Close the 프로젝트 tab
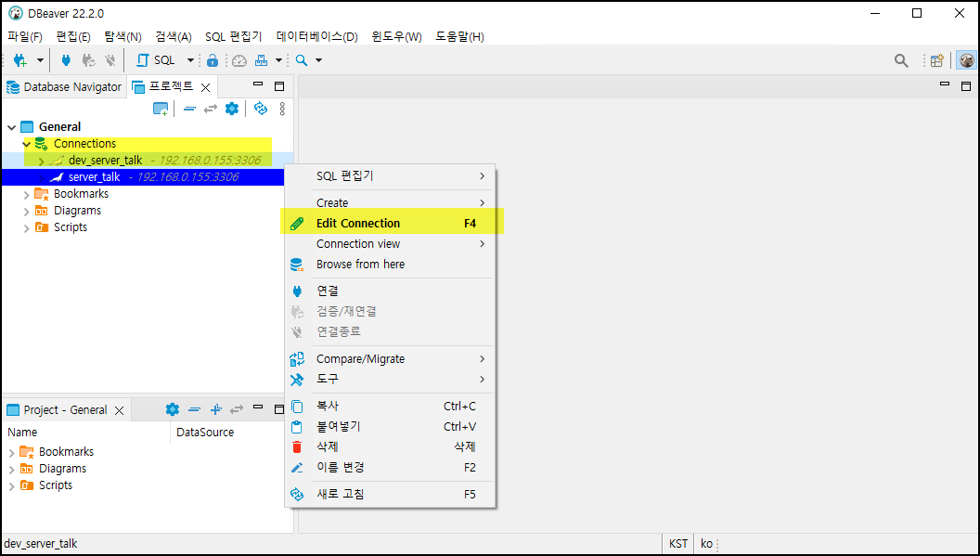 [205, 87]
